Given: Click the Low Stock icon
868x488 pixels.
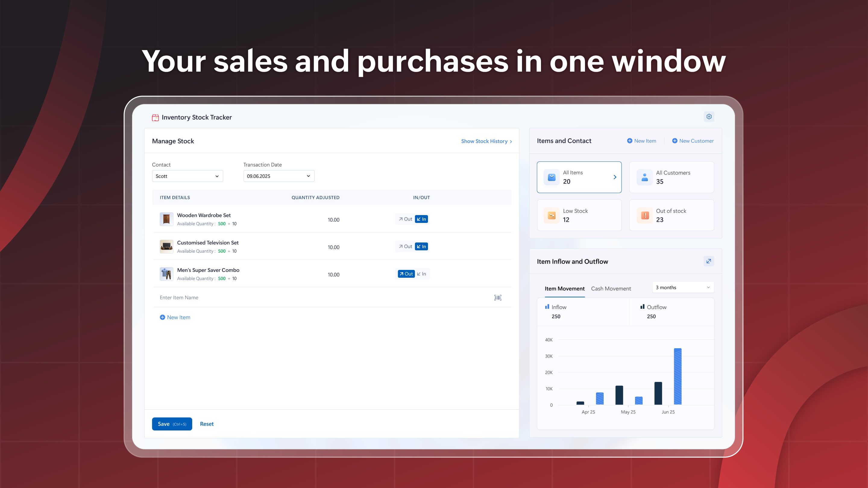Looking at the screenshot, I should (552, 215).
